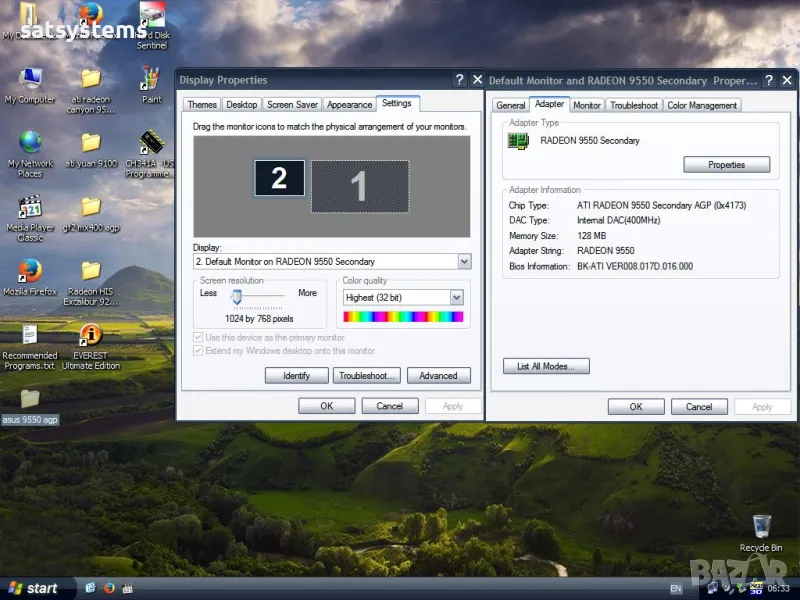Select the 'ati yuan 9100' folder
800x600 pixels.
coord(91,144)
